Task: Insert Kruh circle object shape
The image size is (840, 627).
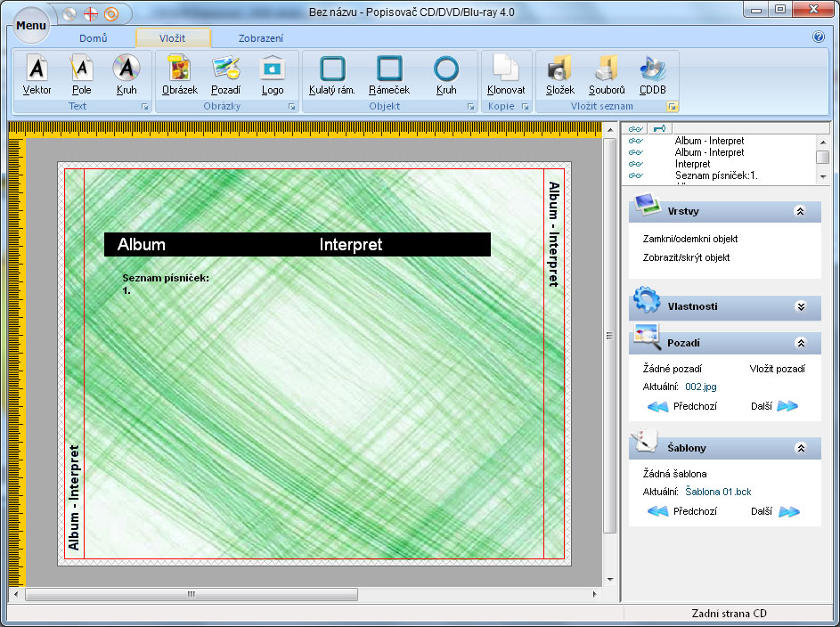Action: [x=446, y=74]
